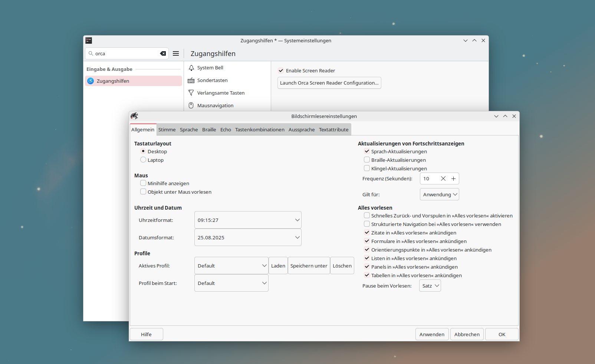
Task: Increase Frequenz with the plus stepper
Action: click(453, 178)
